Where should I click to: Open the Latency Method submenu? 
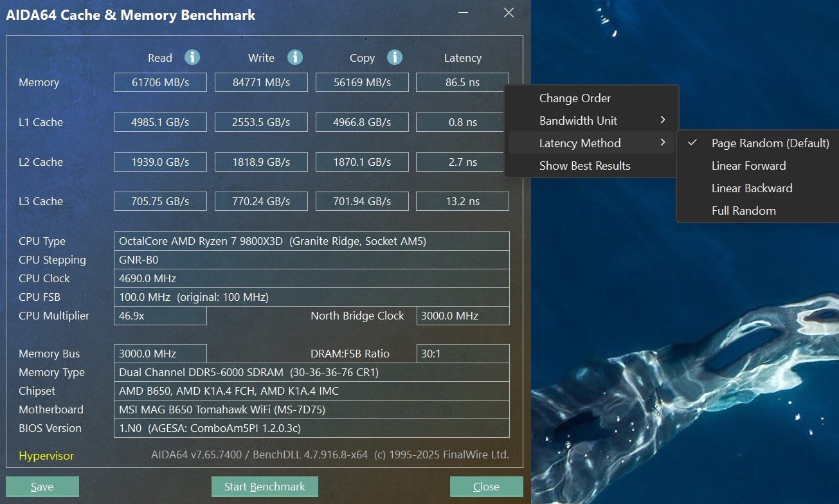tap(591, 143)
